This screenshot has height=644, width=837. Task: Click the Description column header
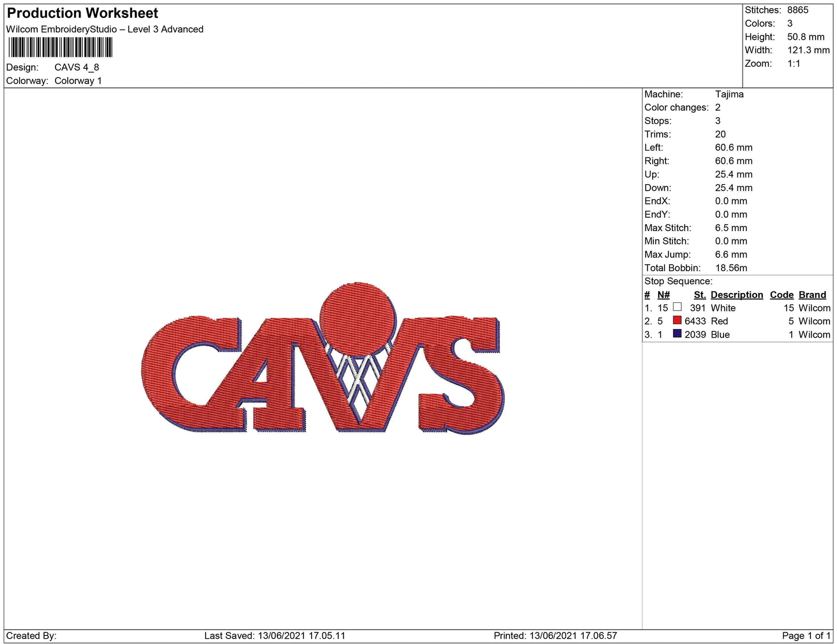tap(736, 295)
